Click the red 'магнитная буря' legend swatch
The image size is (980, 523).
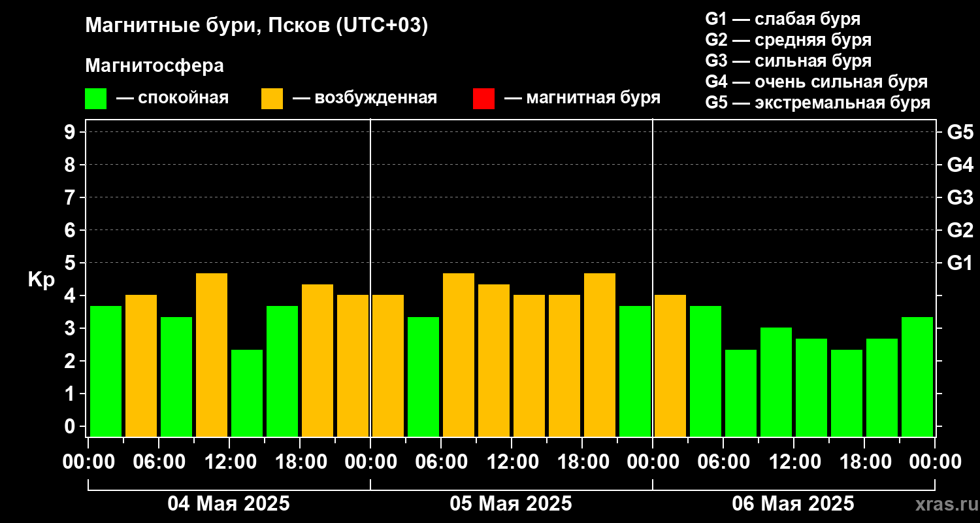tap(483, 99)
